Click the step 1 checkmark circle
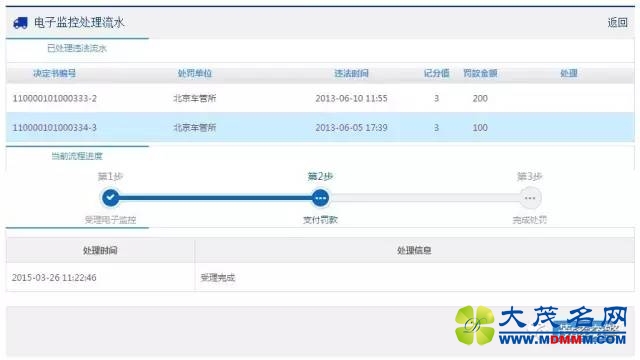The width and height of the screenshot is (640, 360). pos(110,198)
